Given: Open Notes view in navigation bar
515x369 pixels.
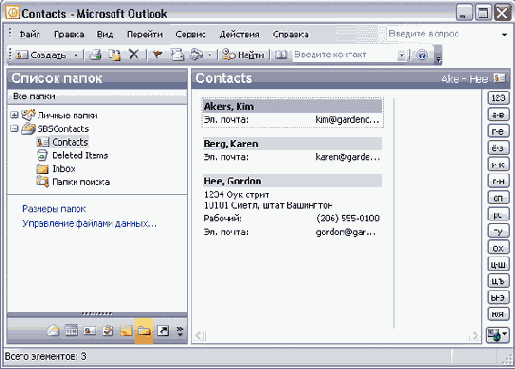Looking at the screenshot, I should click(126, 331).
